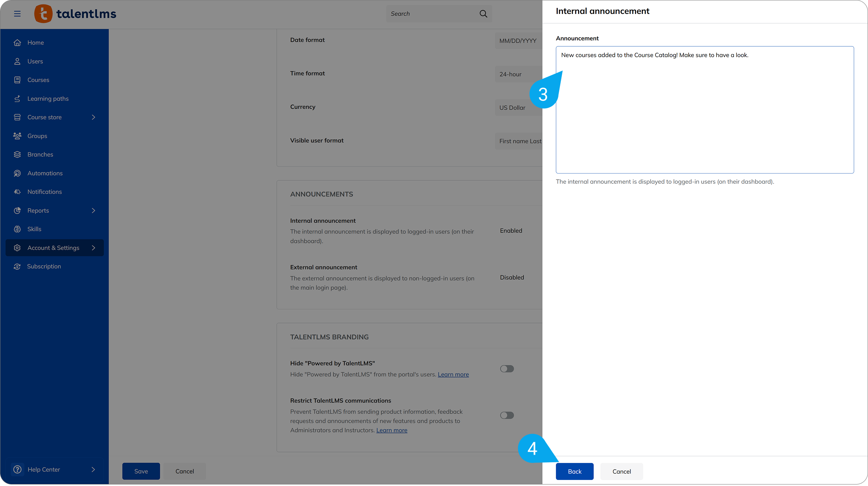Screen dimensions: 868x486
Task: Expand the Account & Settings submenu
Action: 93,248
